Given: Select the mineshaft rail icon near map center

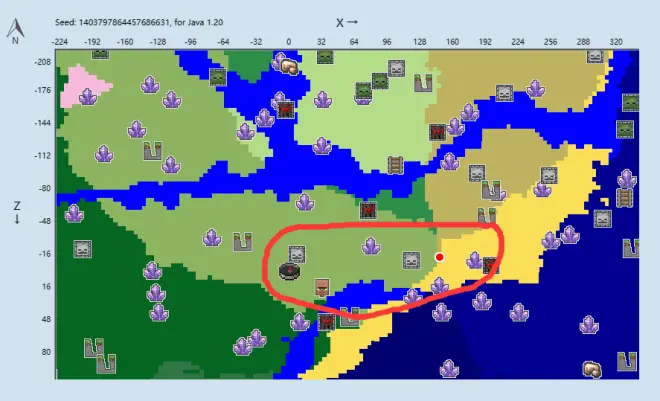Looking at the screenshot, I should pyautogui.click(x=395, y=165).
